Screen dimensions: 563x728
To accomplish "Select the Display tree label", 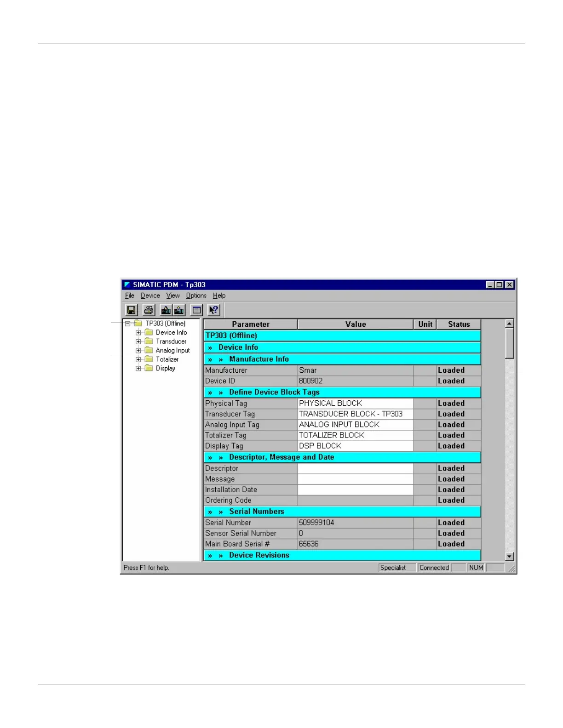I will [x=166, y=368].
